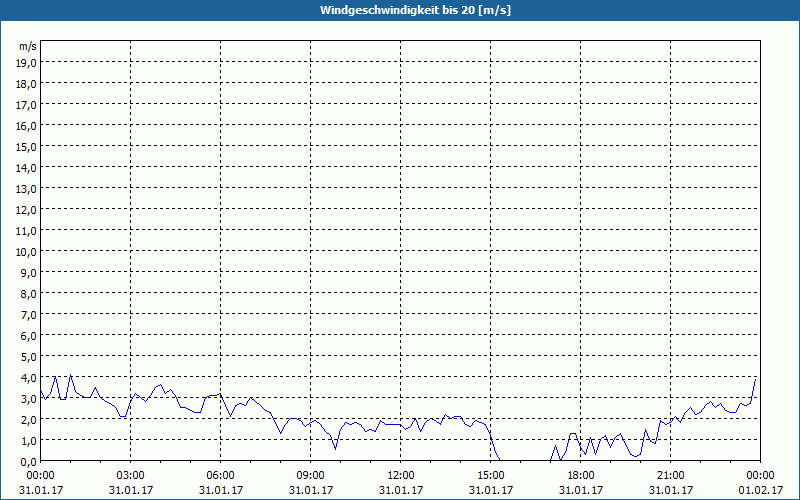Screen dimensions: 800x500
Task: Click the 15:00 time label
Action: (491, 476)
